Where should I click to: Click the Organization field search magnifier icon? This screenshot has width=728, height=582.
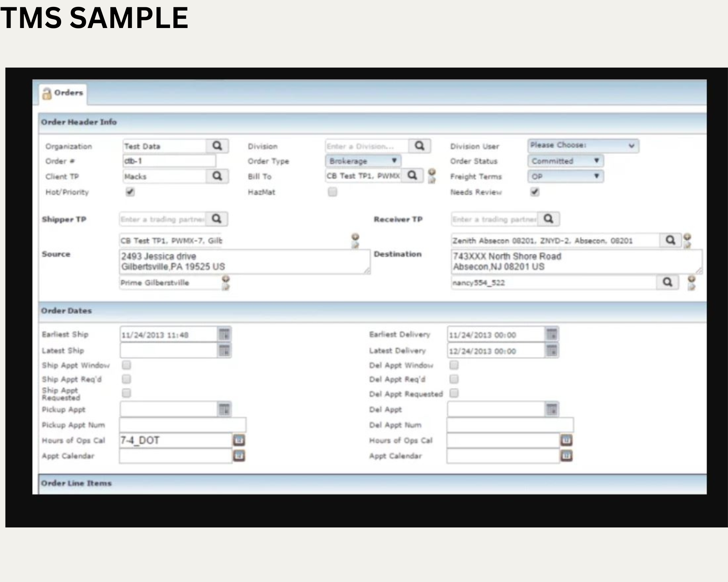coord(217,146)
